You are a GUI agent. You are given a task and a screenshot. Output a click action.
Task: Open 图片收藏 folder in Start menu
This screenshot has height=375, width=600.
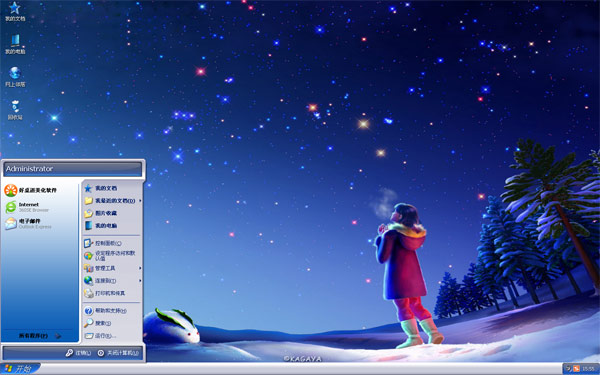[x=112, y=213]
